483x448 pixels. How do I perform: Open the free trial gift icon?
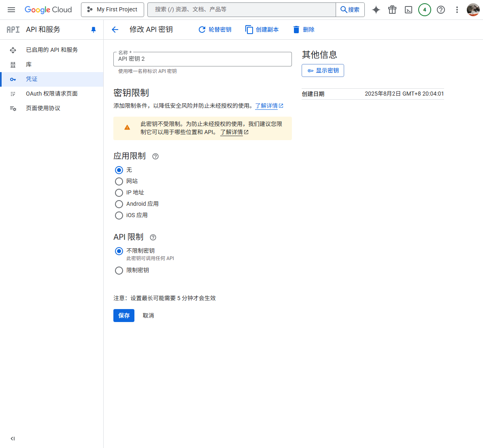392,10
